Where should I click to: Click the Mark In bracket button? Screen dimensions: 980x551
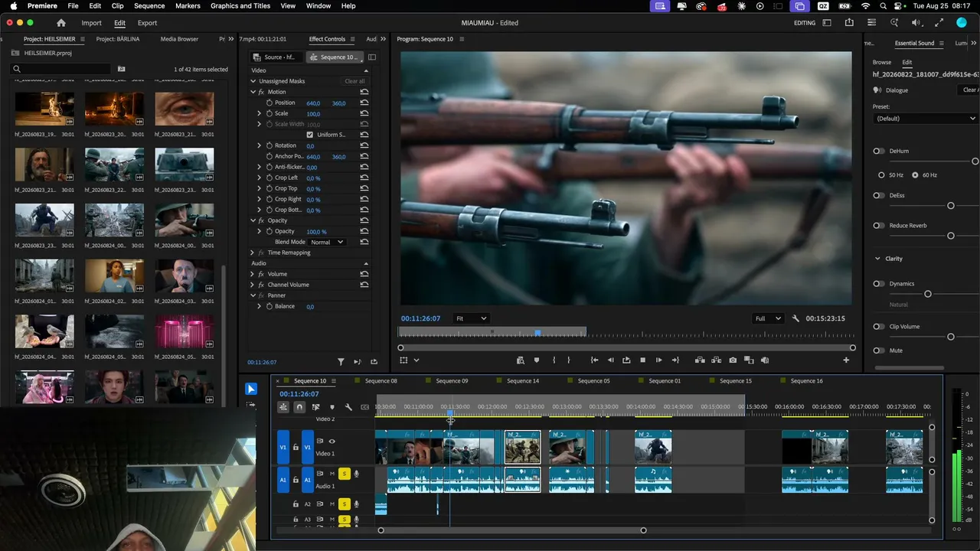point(554,360)
